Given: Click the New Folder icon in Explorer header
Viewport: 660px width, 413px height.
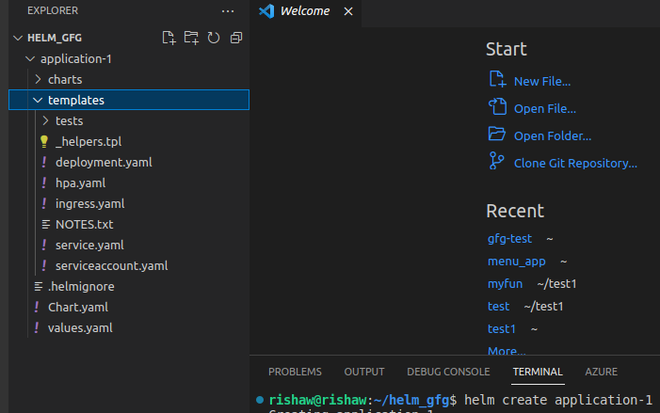Looking at the screenshot, I should (x=191, y=38).
